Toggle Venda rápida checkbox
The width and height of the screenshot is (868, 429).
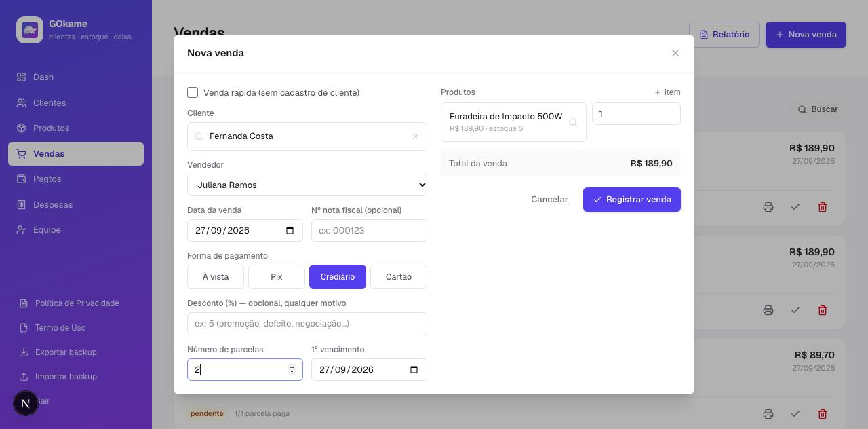tap(193, 92)
